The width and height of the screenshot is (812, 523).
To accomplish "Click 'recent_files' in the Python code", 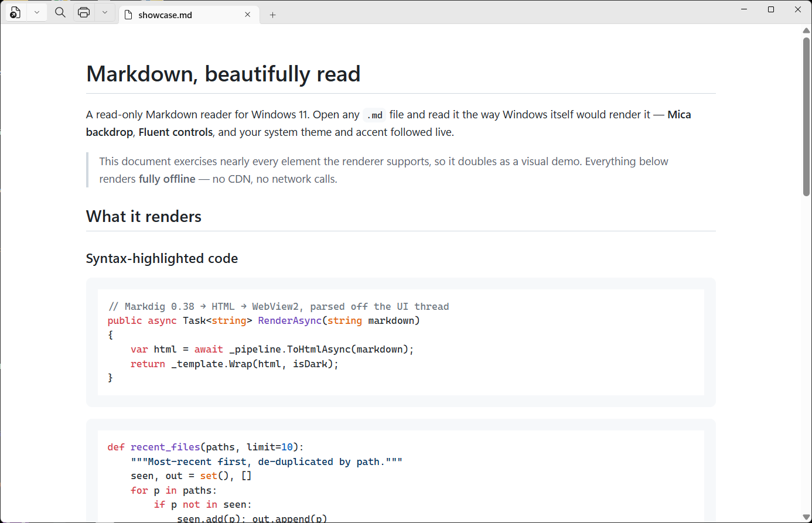I will click(x=165, y=447).
